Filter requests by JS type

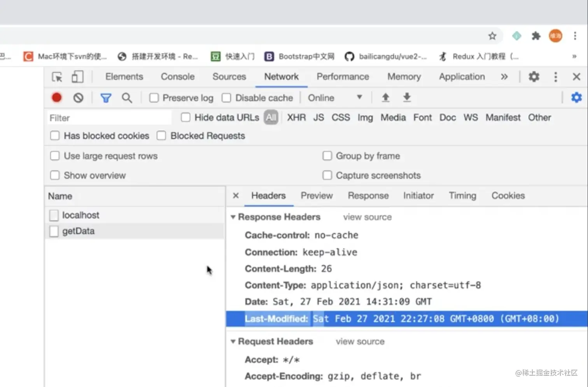point(318,118)
